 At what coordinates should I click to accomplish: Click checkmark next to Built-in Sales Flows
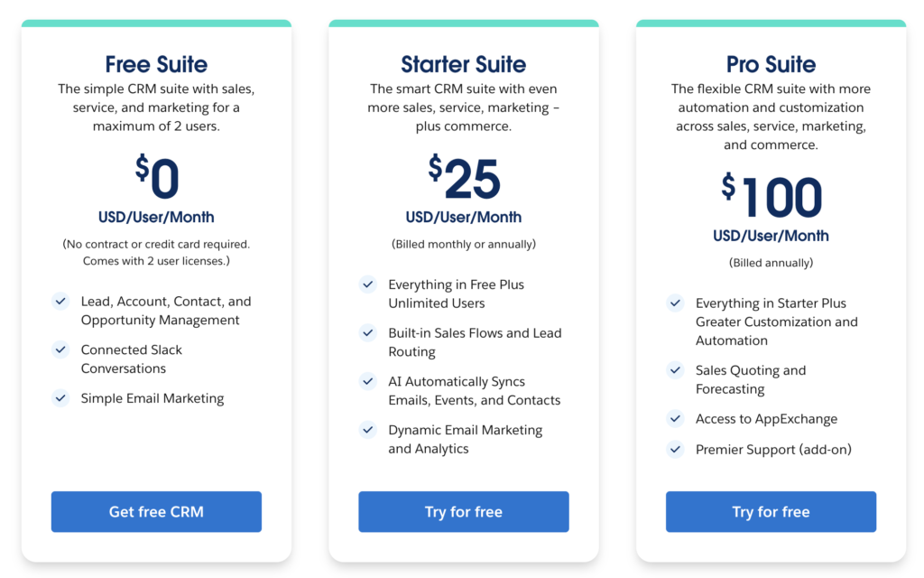(x=368, y=332)
